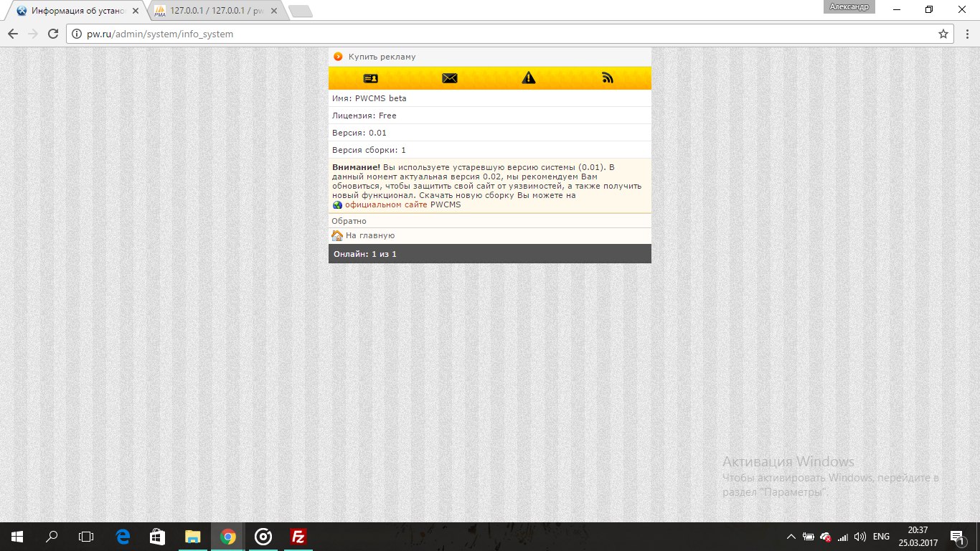Open the Купить рекламу link
Image resolution: width=980 pixels, height=551 pixels.
coord(382,57)
